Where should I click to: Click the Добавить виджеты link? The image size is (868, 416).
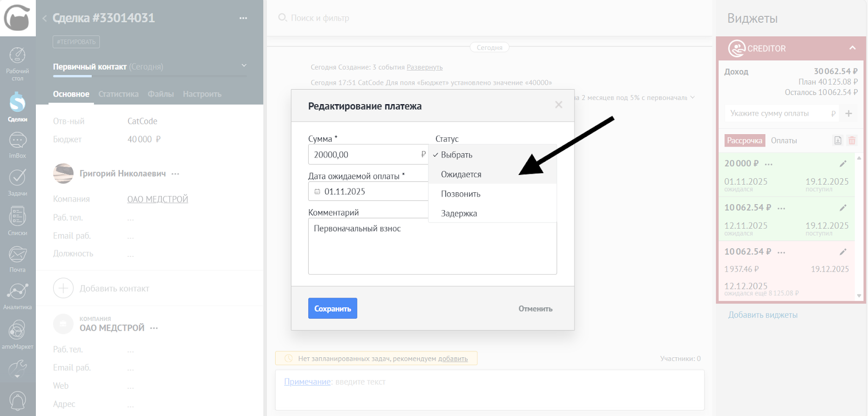point(763,315)
